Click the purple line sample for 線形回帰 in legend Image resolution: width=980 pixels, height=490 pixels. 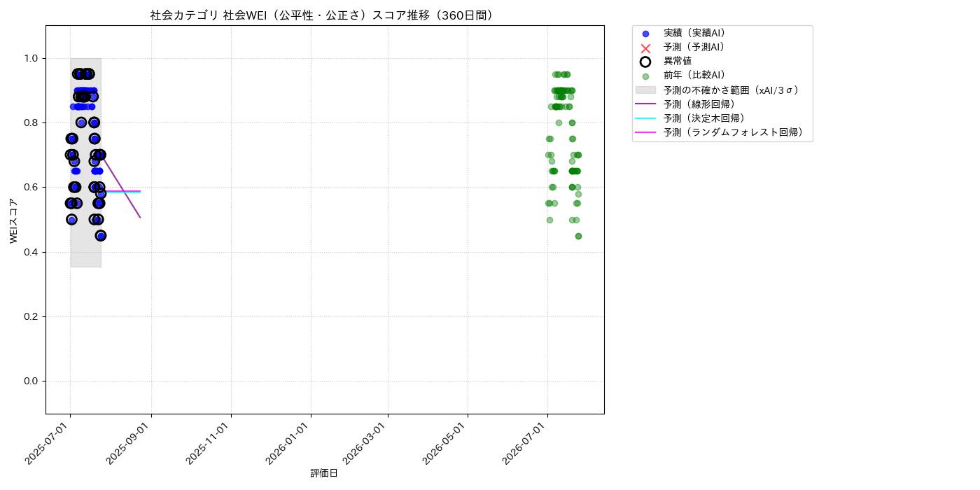click(x=645, y=104)
